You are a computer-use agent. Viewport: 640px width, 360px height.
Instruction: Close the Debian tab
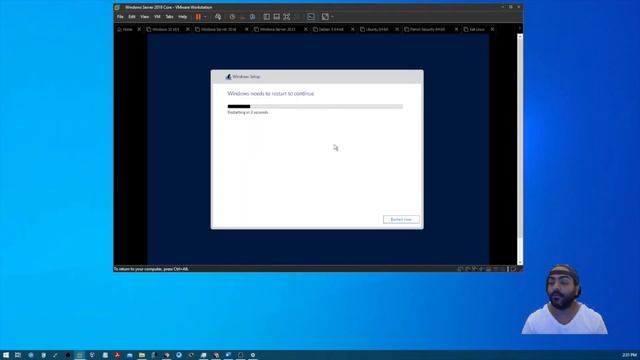[x=353, y=29]
